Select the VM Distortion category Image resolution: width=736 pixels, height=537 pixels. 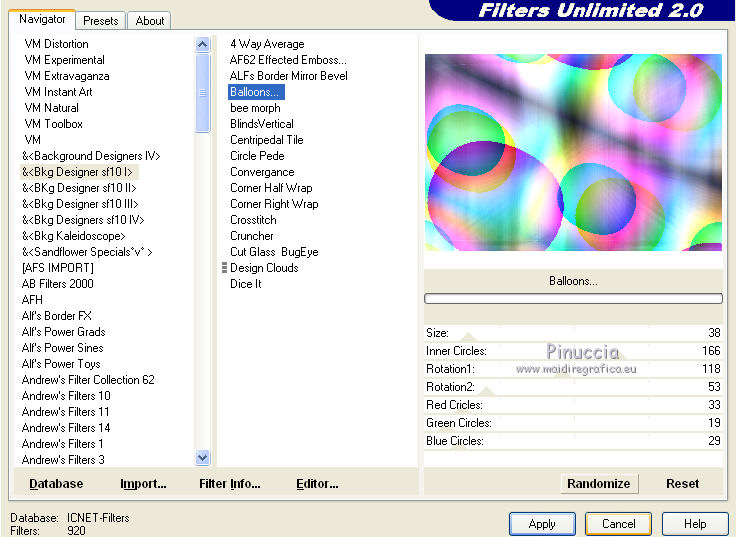coord(56,44)
